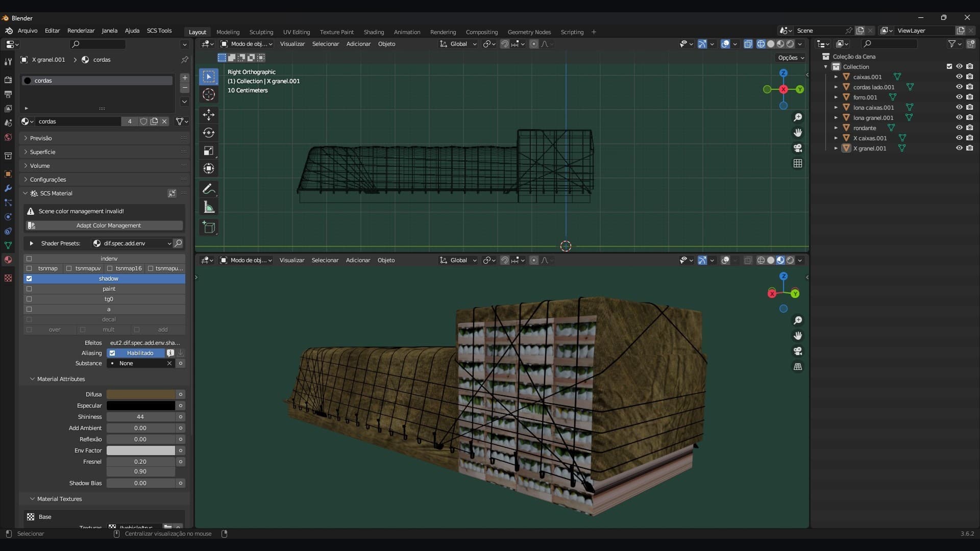The width and height of the screenshot is (980, 551).
Task: Open the Opções dropdown
Action: [x=791, y=58]
